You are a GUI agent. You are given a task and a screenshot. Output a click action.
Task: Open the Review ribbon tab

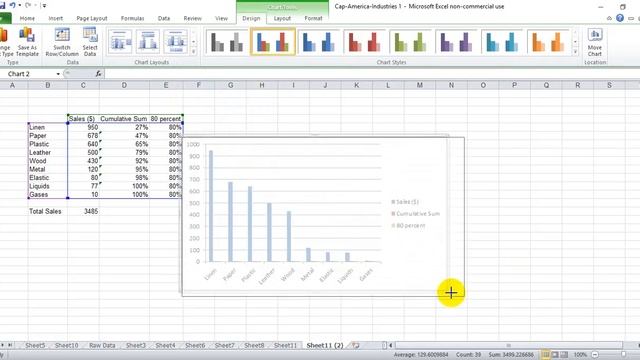[x=192, y=18]
